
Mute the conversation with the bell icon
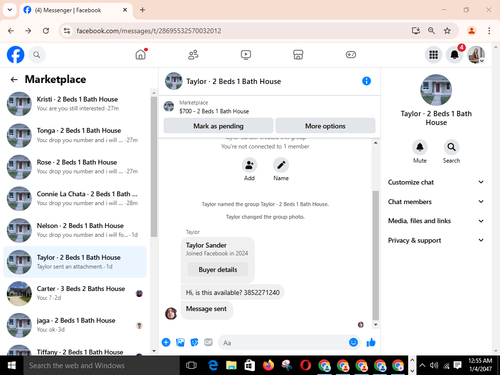pyautogui.click(x=420, y=147)
